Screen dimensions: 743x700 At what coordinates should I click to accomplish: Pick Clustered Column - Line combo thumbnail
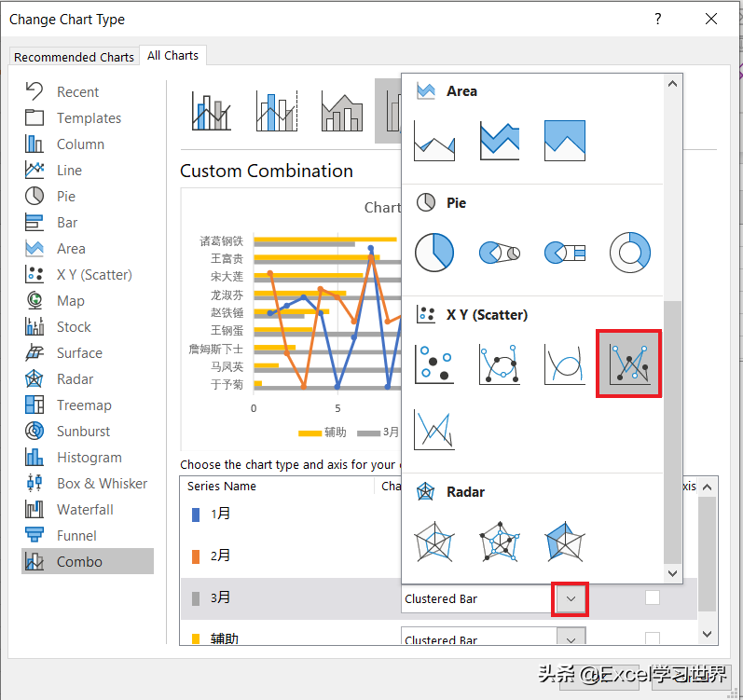(212, 111)
